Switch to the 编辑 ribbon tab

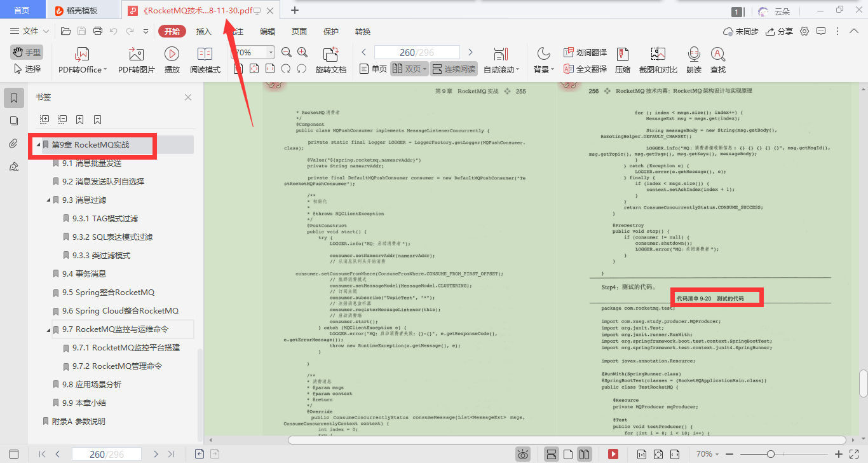click(x=268, y=31)
